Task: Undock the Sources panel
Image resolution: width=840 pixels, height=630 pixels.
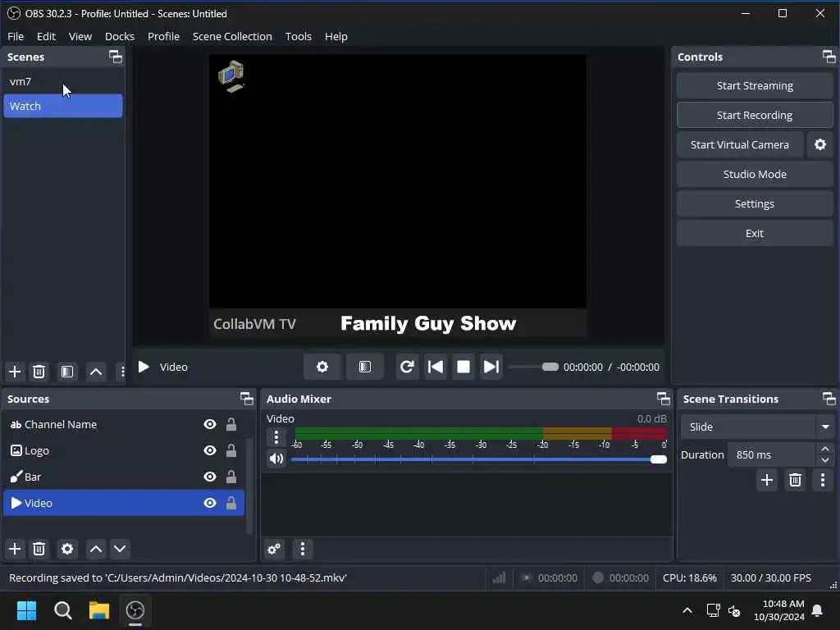Action: [247, 399]
